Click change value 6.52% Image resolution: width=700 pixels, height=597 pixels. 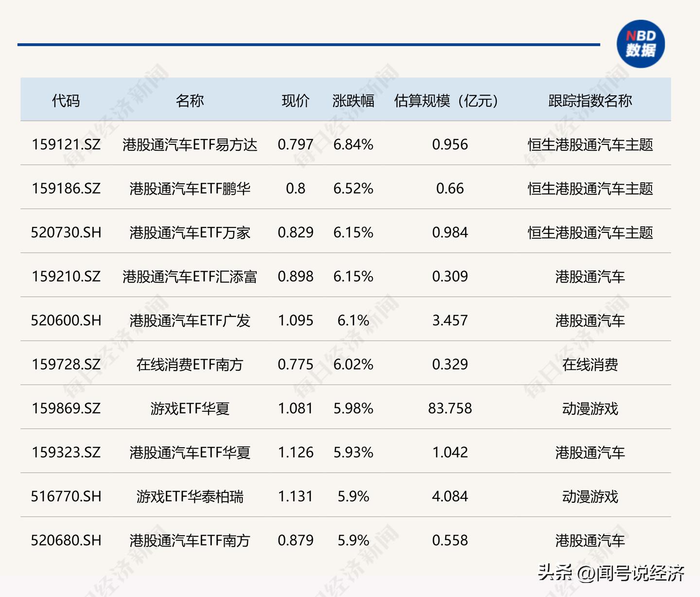coord(353,188)
